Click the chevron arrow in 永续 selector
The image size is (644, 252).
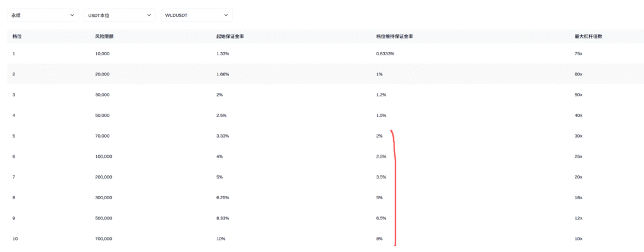[72, 15]
